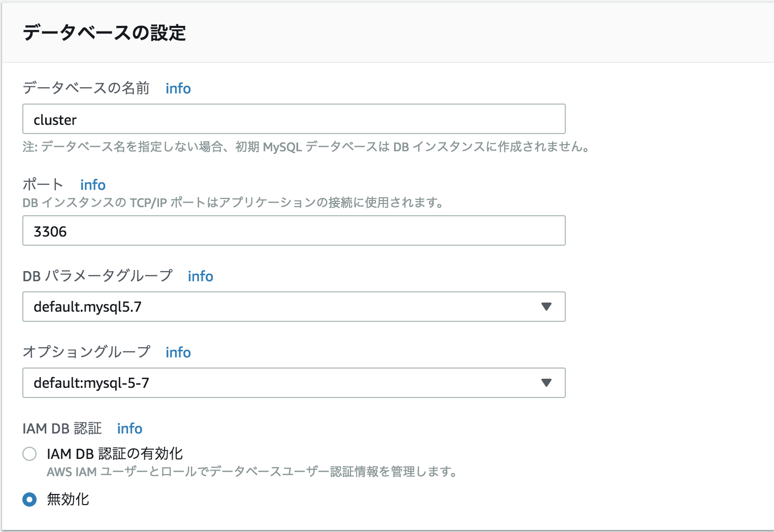
Task: Click the データベースの設定 section heading
Action: tap(105, 33)
